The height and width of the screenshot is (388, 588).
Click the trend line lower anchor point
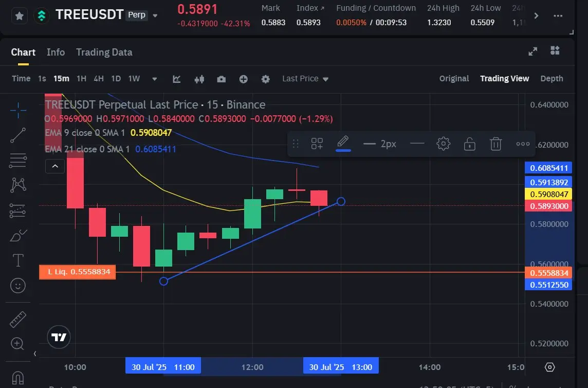(163, 281)
